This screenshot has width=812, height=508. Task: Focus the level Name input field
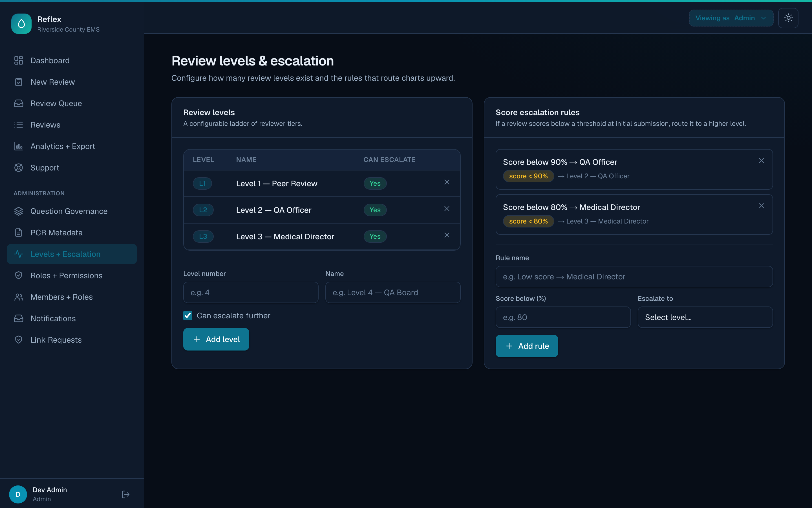pos(392,292)
